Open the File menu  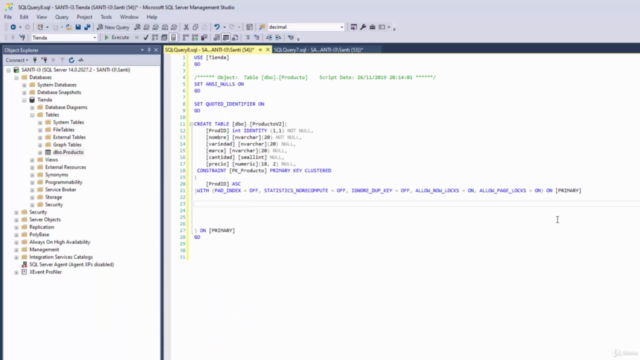click(8, 17)
